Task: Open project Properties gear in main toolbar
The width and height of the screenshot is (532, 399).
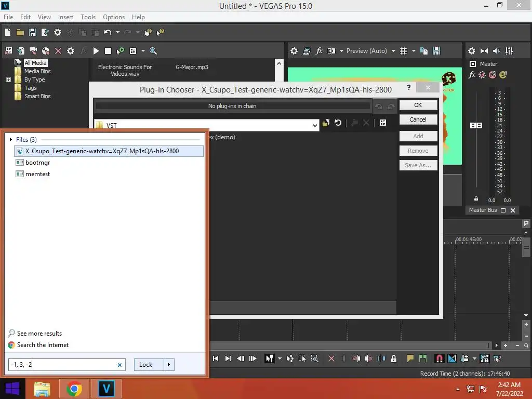Action: 58,32
